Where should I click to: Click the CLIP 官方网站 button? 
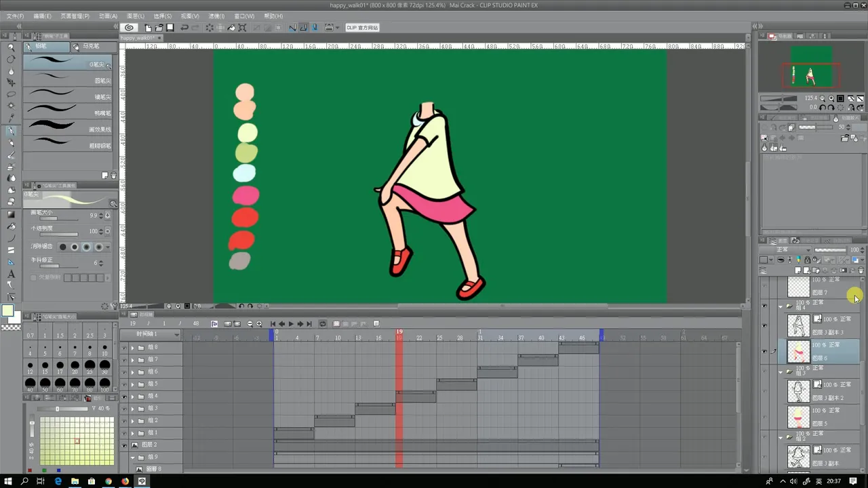[x=362, y=28]
